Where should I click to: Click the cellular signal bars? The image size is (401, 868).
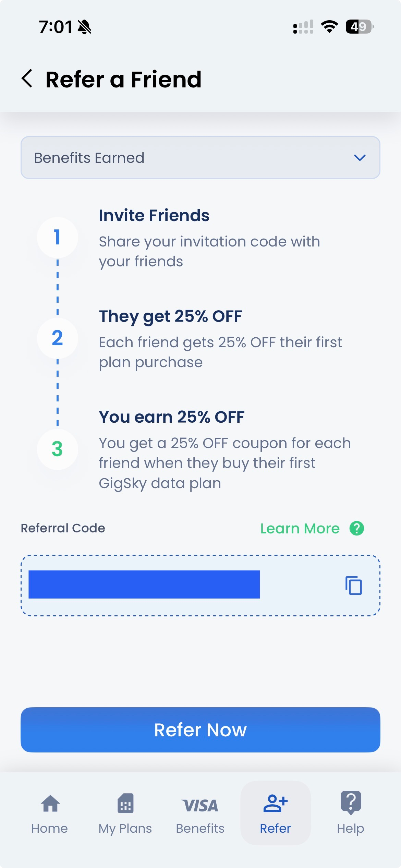point(303,27)
